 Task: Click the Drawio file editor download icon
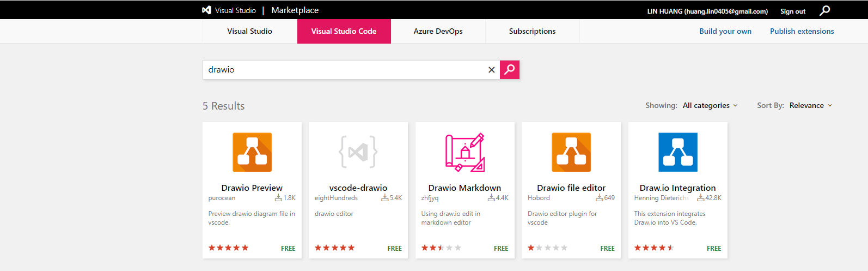600,198
